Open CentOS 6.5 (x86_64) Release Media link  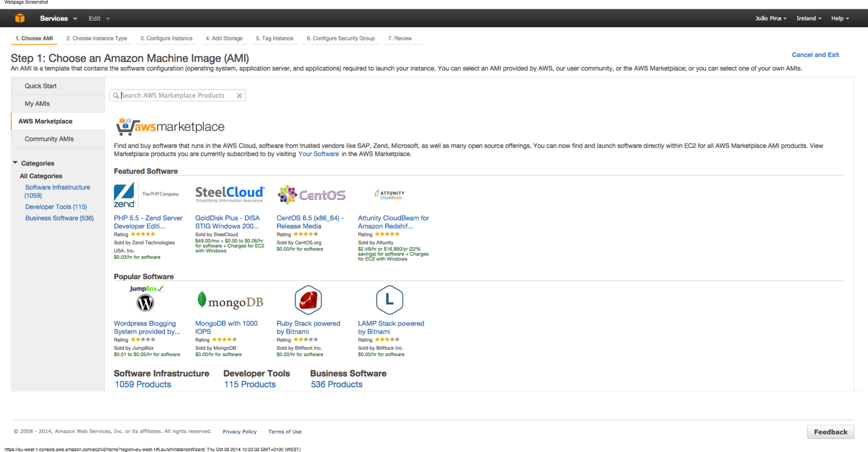(x=310, y=222)
